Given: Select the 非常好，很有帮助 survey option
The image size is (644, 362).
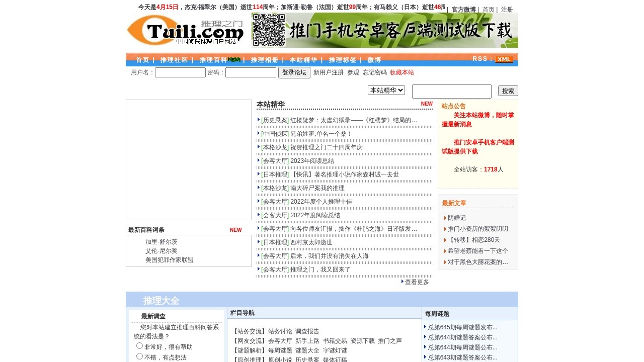Looking at the screenshot, I should point(139,345).
